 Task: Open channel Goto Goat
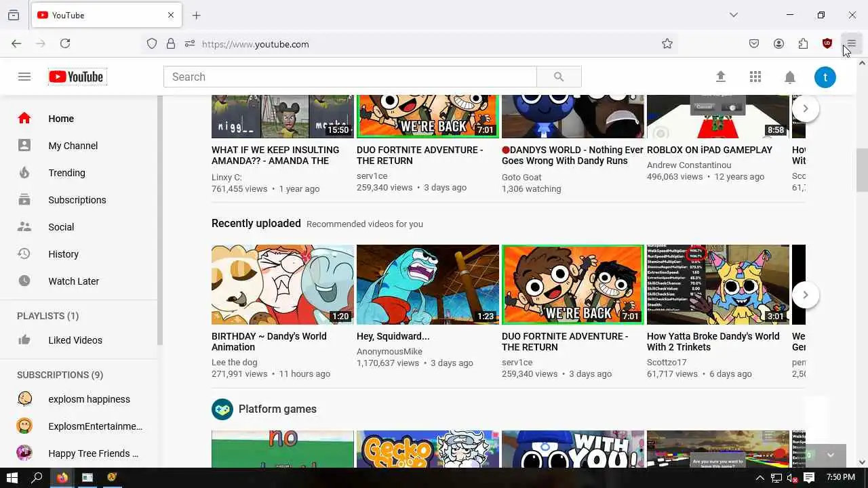tap(521, 178)
